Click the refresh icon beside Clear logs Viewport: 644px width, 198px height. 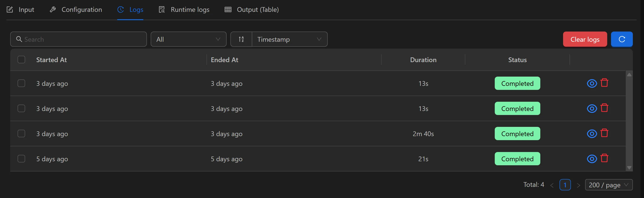click(x=622, y=39)
